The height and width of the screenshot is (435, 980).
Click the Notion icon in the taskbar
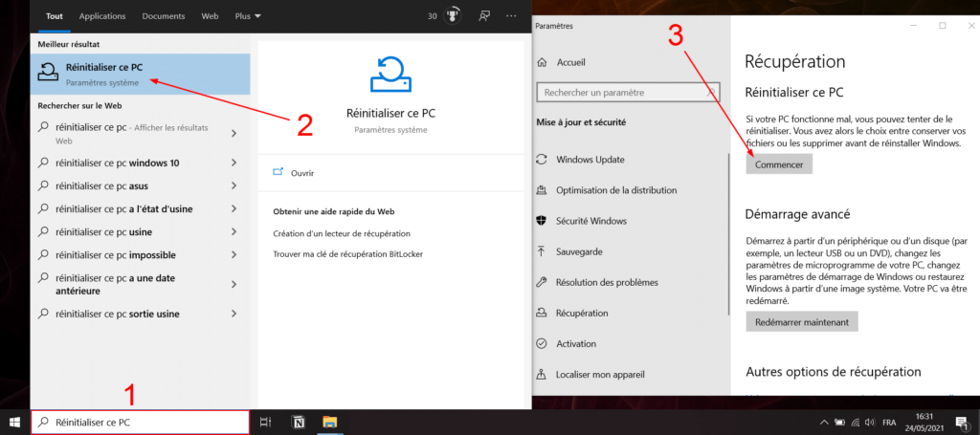(298, 422)
